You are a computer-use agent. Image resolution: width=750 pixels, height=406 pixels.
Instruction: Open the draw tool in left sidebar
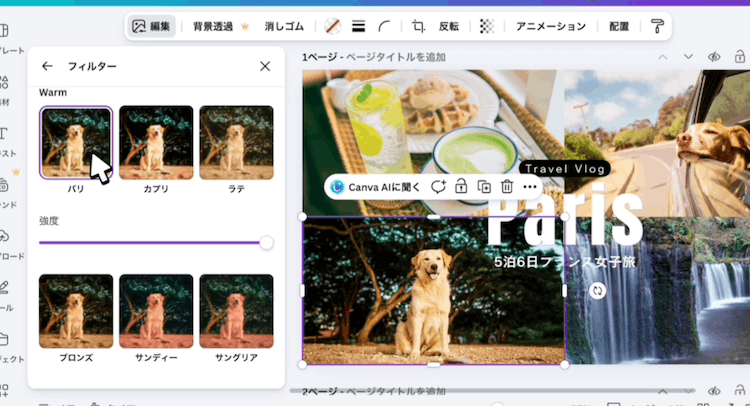[4, 287]
